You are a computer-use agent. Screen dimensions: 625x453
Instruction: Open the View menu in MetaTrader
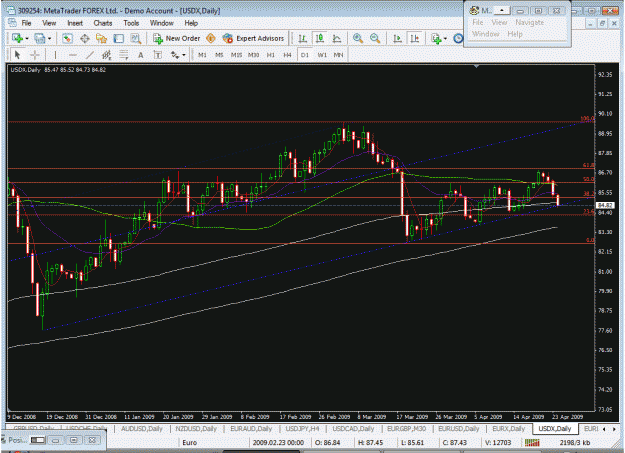click(x=49, y=23)
